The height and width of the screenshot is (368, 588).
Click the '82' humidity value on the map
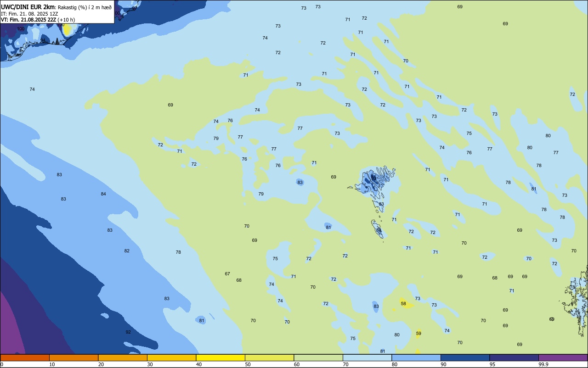pyautogui.click(x=127, y=251)
